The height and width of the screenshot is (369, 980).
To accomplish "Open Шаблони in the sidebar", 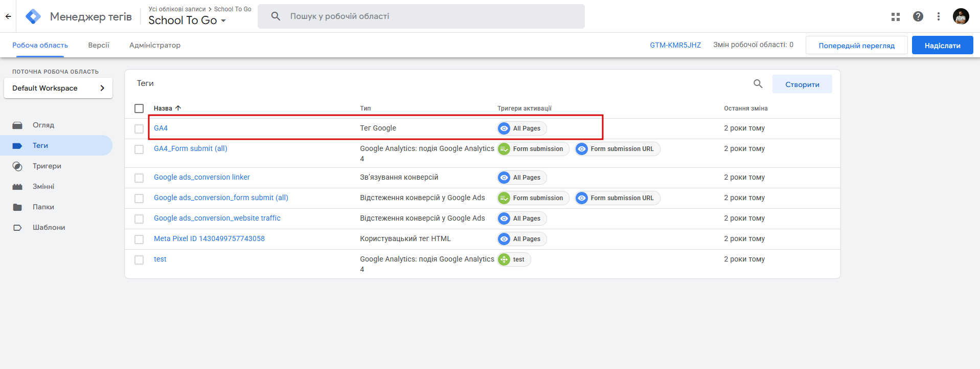I will click(x=49, y=227).
